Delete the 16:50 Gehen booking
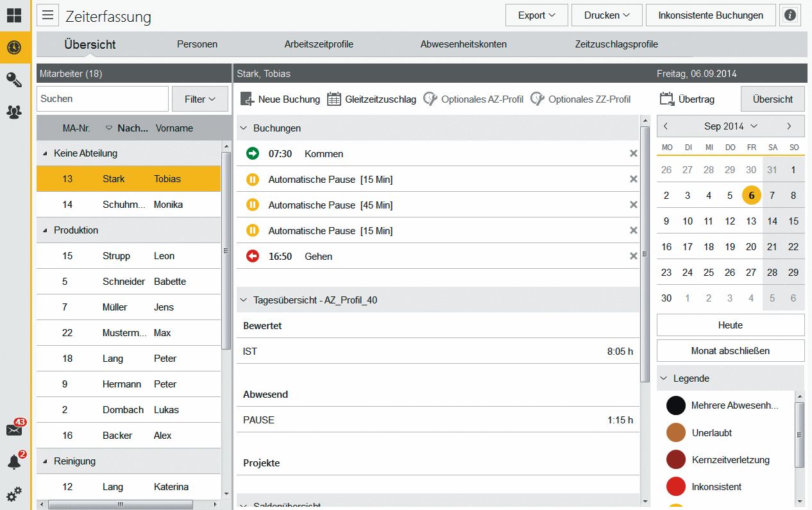The height and width of the screenshot is (510, 812). click(634, 256)
